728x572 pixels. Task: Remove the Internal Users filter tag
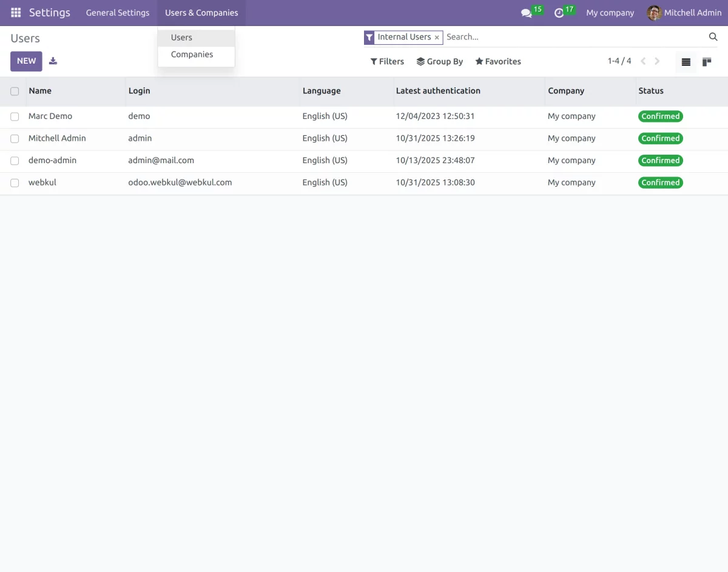pos(437,37)
